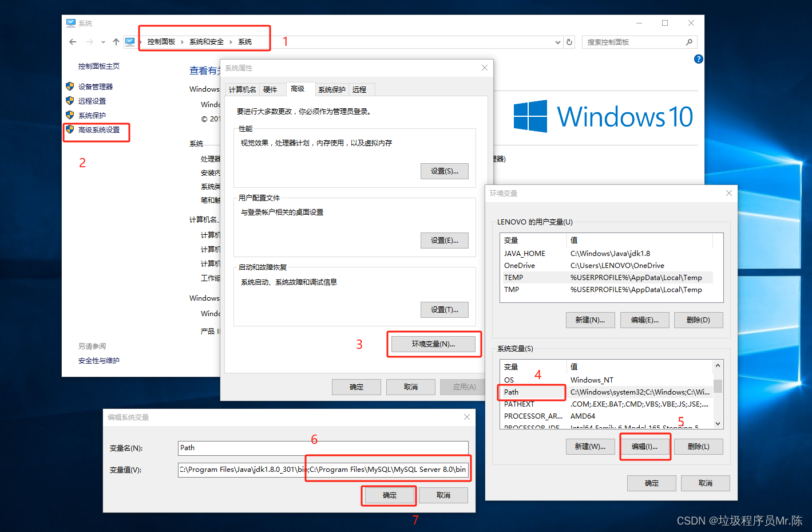Click 确定 in the 系统属性 dialog

(x=357, y=387)
